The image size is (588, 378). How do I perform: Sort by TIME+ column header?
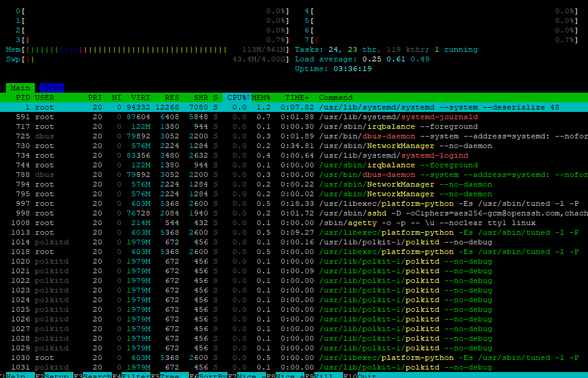(x=297, y=98)
